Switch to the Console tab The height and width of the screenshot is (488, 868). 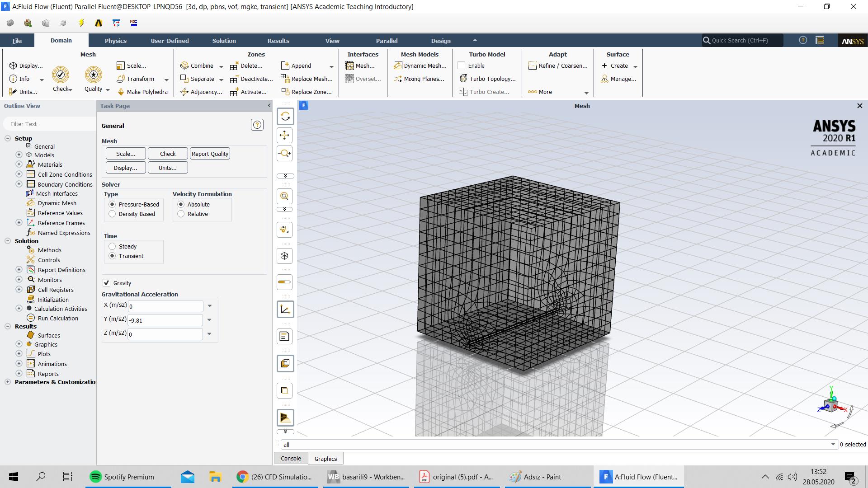coord(290,458)
